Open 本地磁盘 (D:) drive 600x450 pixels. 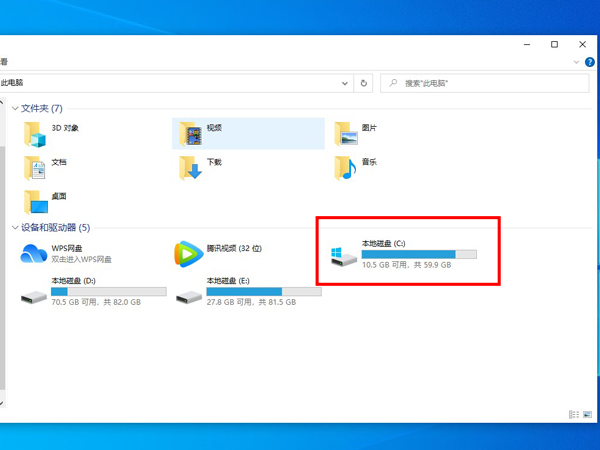coord(36,291)
